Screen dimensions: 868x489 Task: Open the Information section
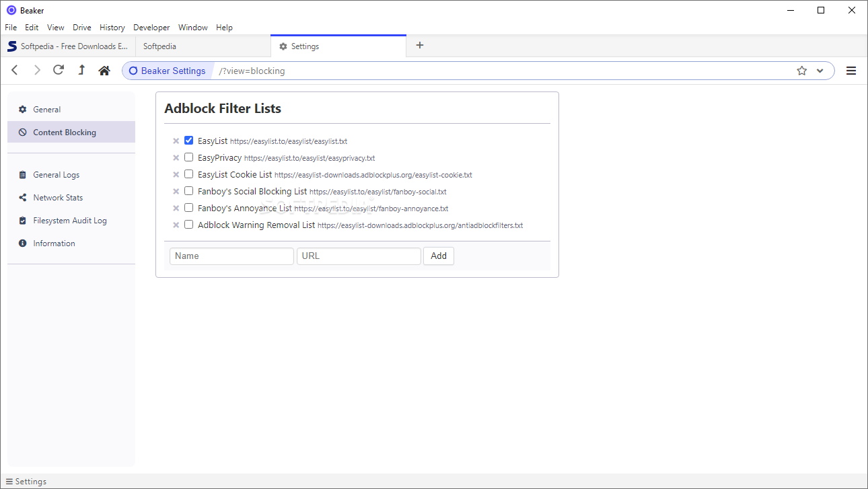[x=71, y=243]
